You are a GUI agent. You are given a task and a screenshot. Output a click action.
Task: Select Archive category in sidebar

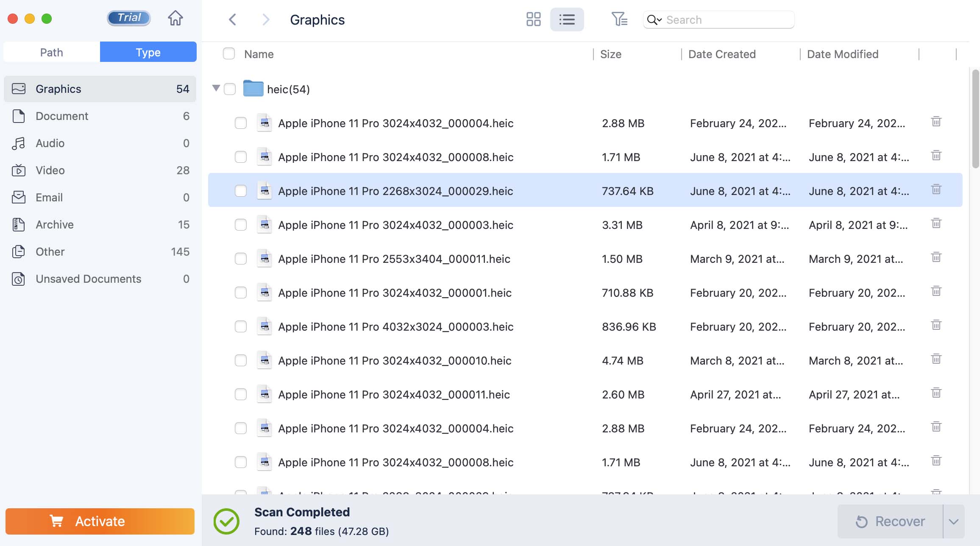pos(100,225)
